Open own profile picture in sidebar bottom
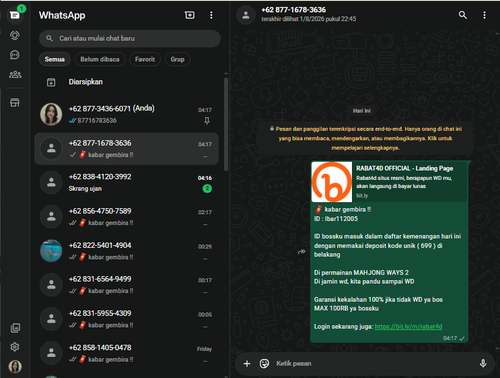Image resolution: width=500 pixels, height=378 pixels. tap(15, 366)
